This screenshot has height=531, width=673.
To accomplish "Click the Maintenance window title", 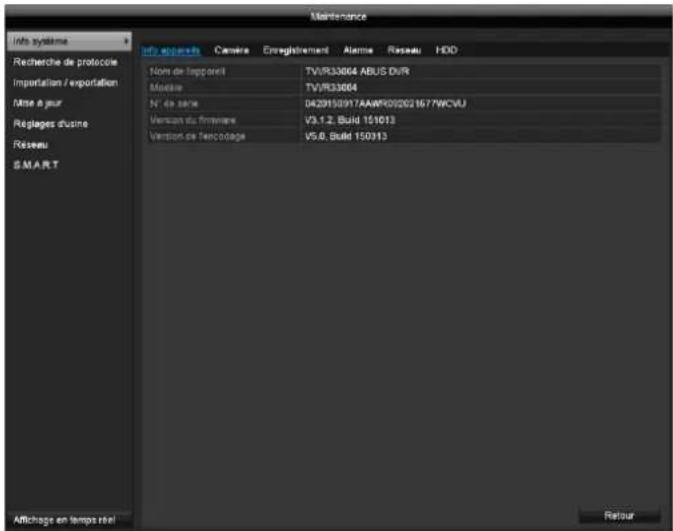I will 338,17.
